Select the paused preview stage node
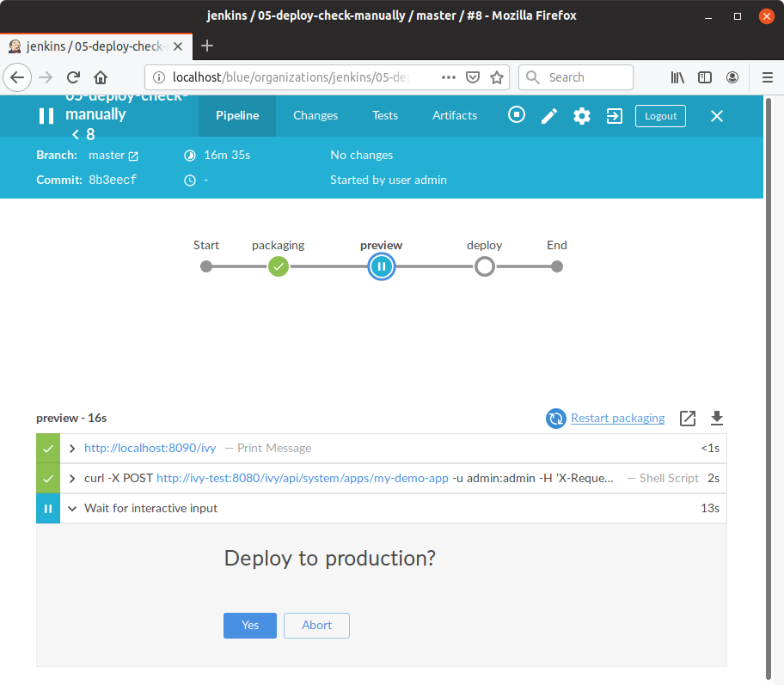 coord(382,266)
